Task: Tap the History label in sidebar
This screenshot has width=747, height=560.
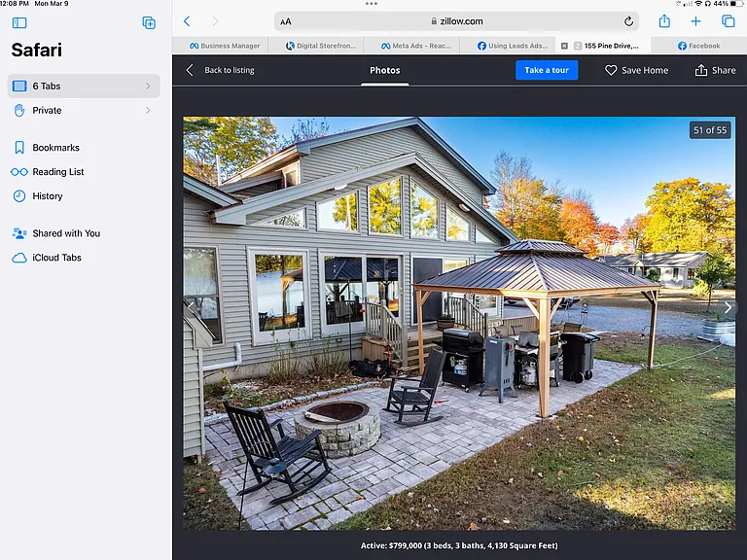Action: pos(47,196)
